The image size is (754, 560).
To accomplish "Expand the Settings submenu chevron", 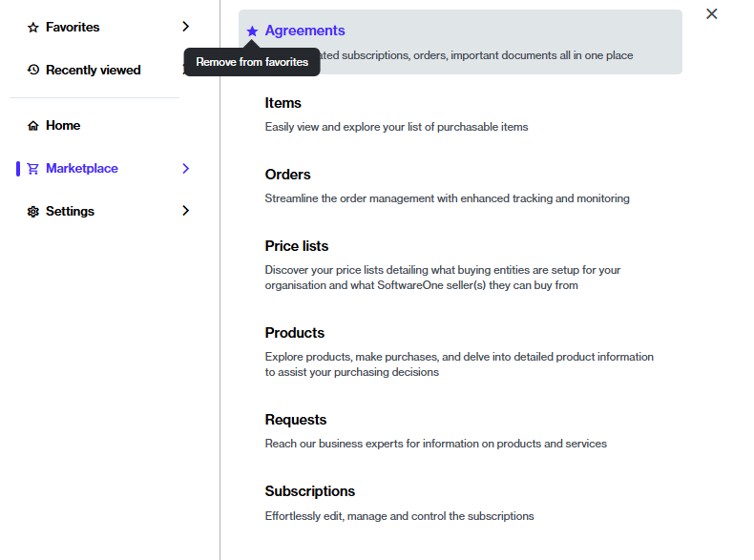I will (x=185, y=211).
